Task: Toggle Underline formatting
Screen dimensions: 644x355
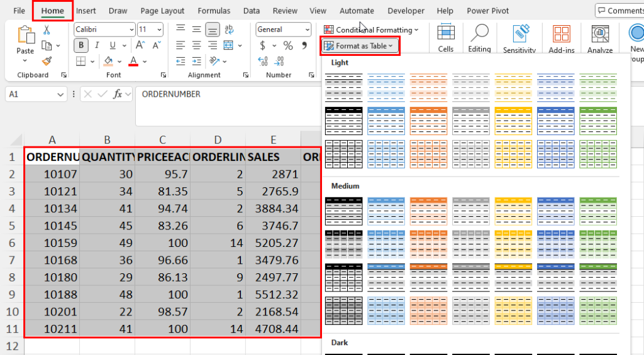Action: pyautogui.click(x=112, y=45)
